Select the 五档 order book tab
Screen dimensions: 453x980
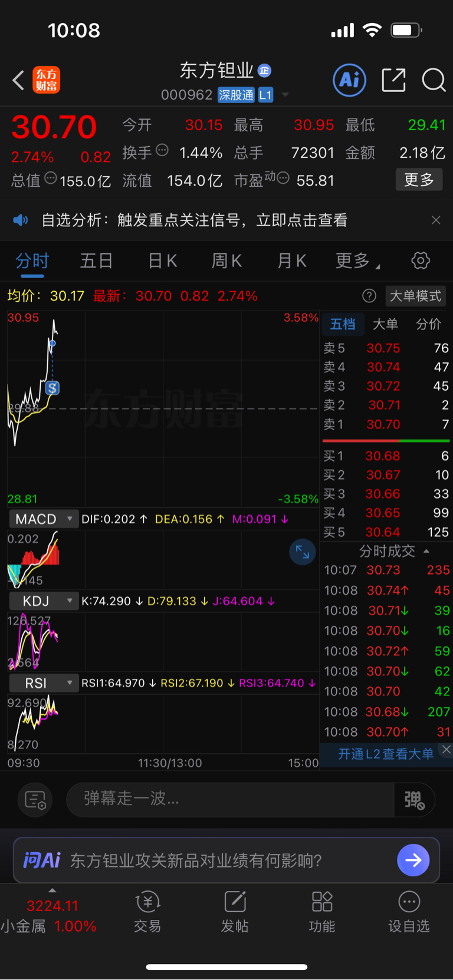[x=343, y=324]
